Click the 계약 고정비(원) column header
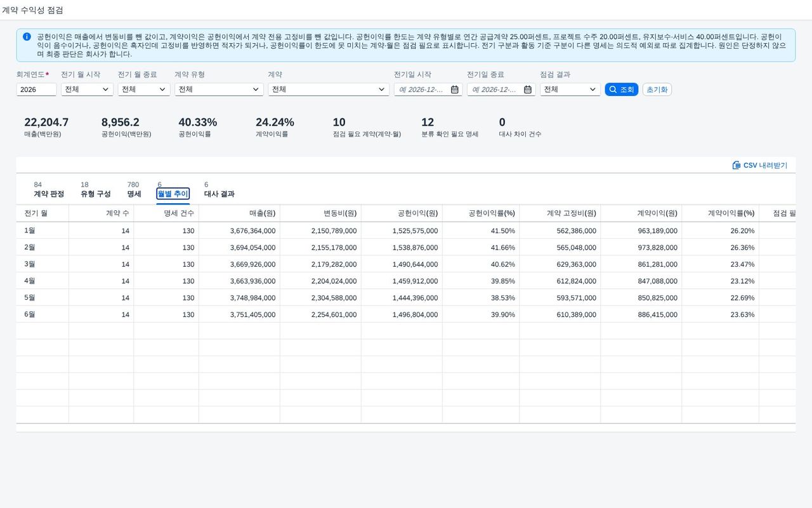Viewport: 812px width, 508px height. [x=560, y=213]
